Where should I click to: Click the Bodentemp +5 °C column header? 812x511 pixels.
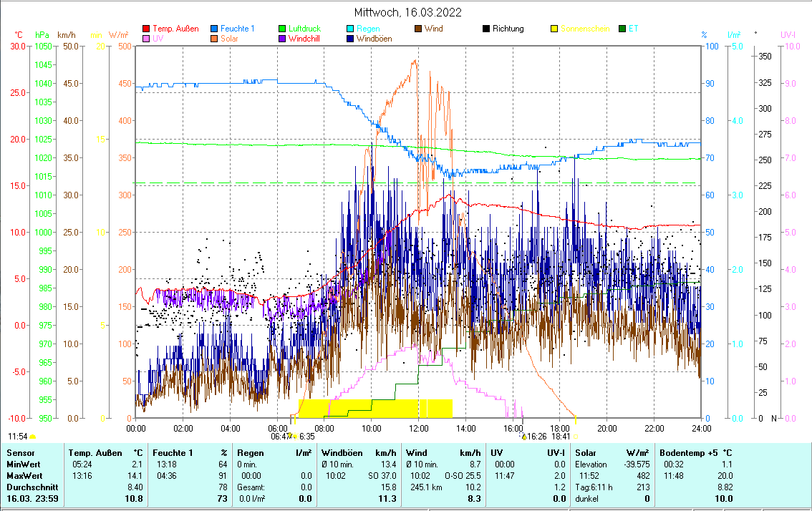click(695, 453)
